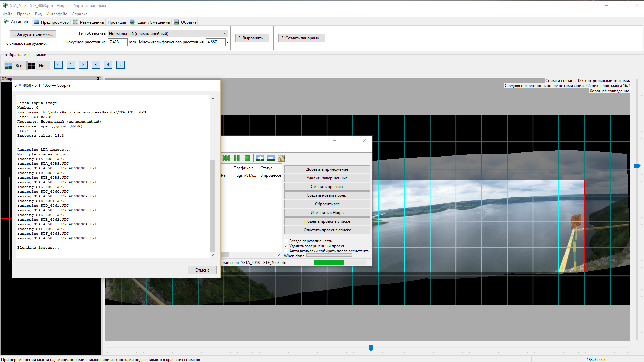This screenshot has width=644, height=362.
Task: Click the '2. Выровнять...' button
Action: pos(252,38)
